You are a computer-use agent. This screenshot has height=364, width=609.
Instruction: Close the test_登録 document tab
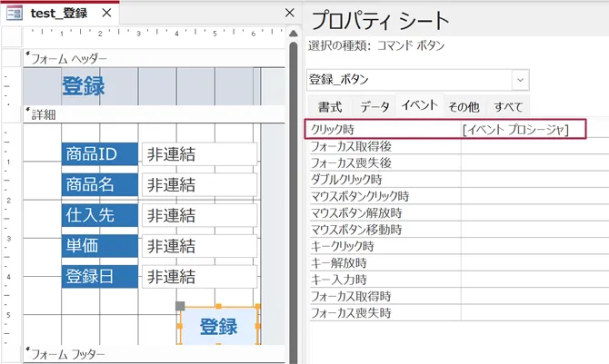click(x=107, y=13)
